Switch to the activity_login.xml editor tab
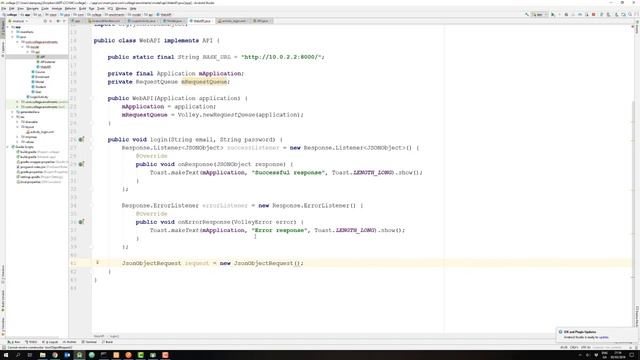The height and width of the screenshot is (360, 640). (233, 21)
